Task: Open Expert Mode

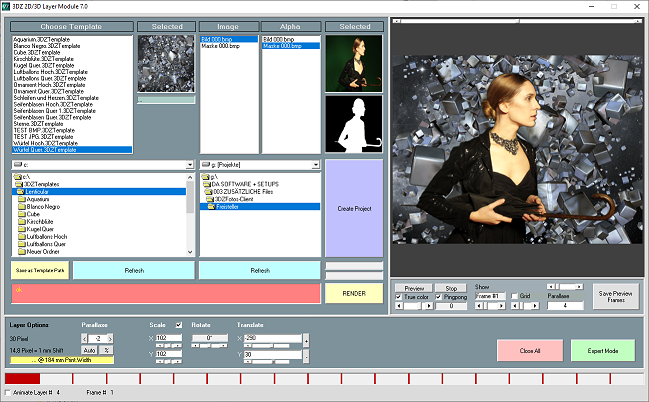Action: pyautogui.click(x=602, y=350)
